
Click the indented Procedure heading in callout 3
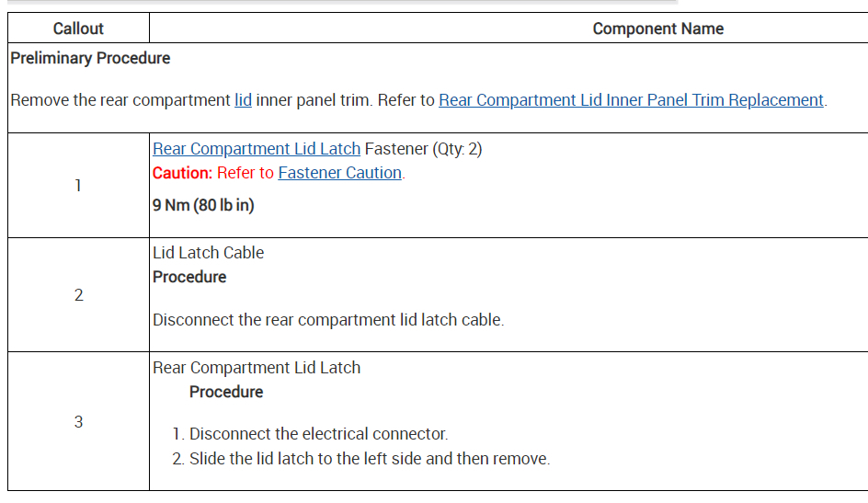point(226,392)
